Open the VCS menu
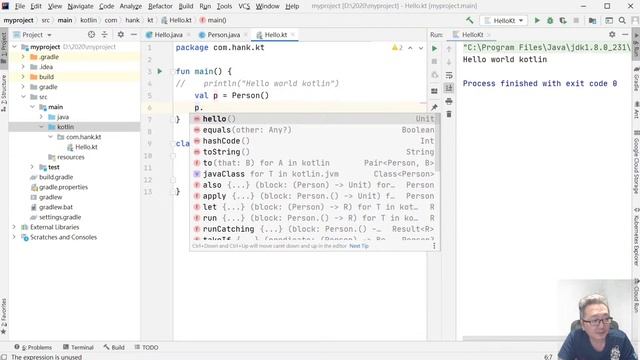640x360 pixels. click(244, 6)
